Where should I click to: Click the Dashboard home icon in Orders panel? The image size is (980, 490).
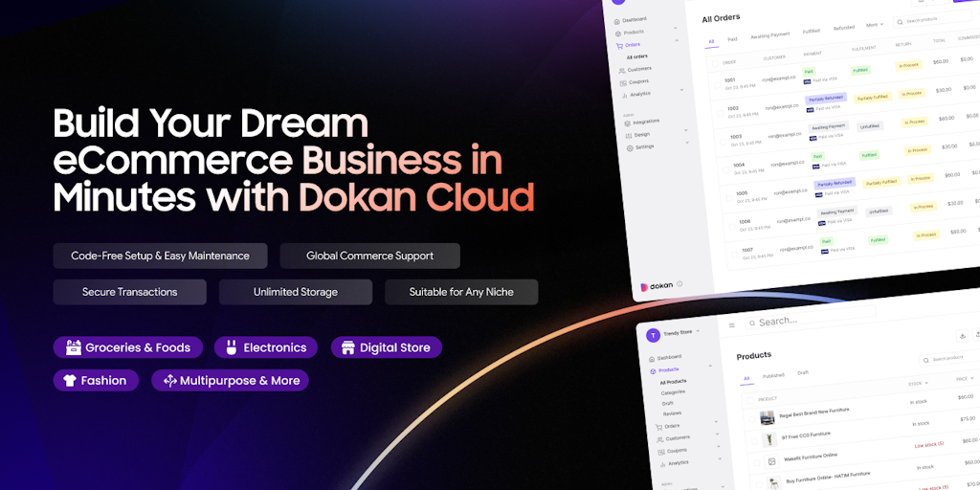[x=617, y=21]
